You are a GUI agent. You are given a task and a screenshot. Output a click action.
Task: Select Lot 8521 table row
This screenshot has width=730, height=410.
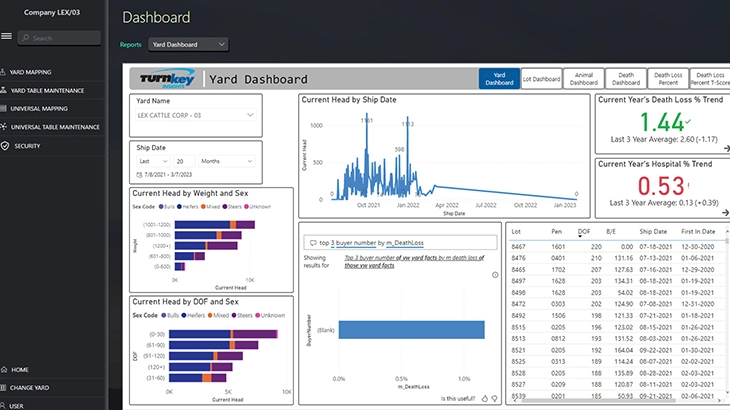click(615, 350)
